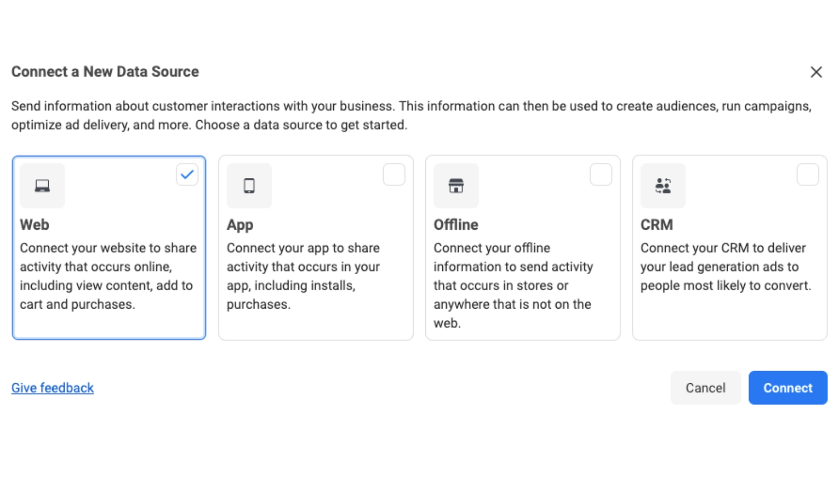Click the Offline description about stores
The height and width of the screenshot is (504, 839).
[513, 285]
